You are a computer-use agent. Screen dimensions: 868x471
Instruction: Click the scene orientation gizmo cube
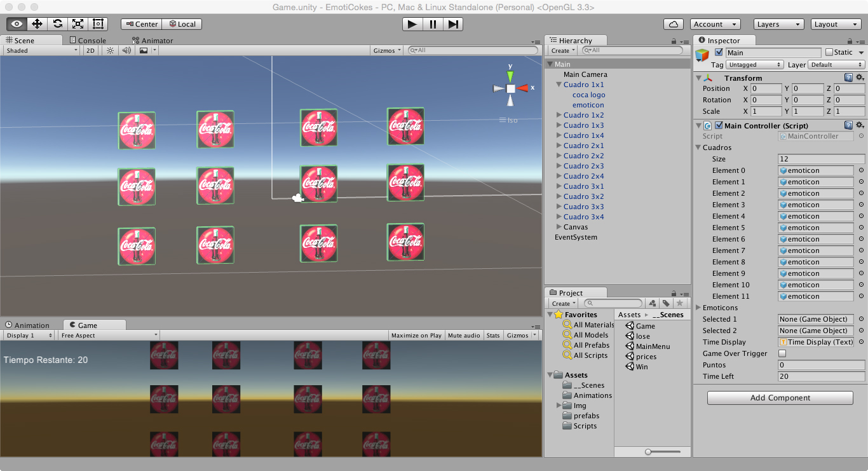(510, 88)
